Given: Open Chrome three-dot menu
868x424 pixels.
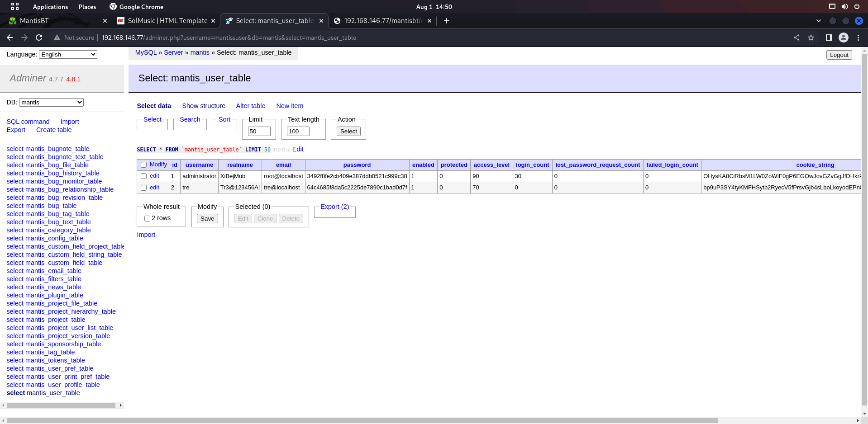Looking at the screenshot, I should coord(858,38).
